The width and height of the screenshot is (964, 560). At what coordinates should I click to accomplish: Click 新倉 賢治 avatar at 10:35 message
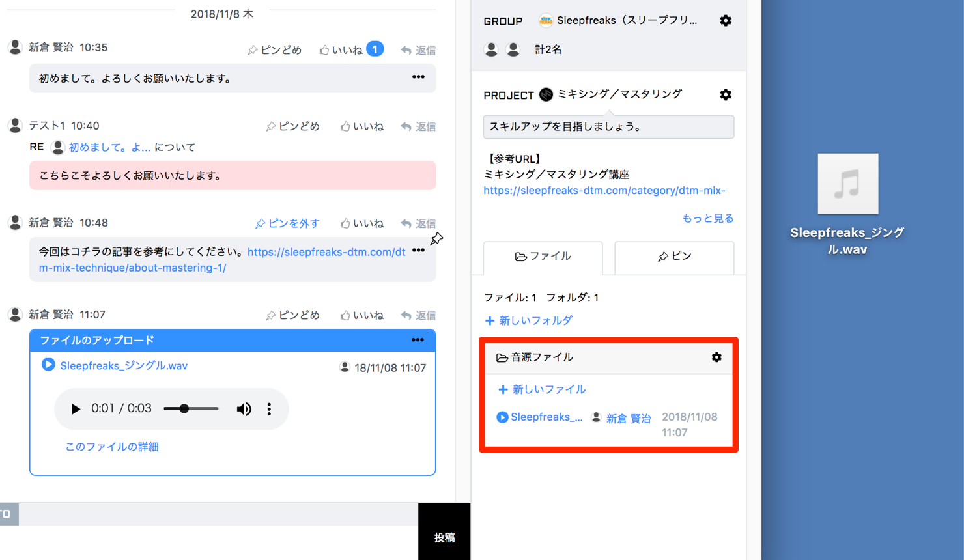15,47
